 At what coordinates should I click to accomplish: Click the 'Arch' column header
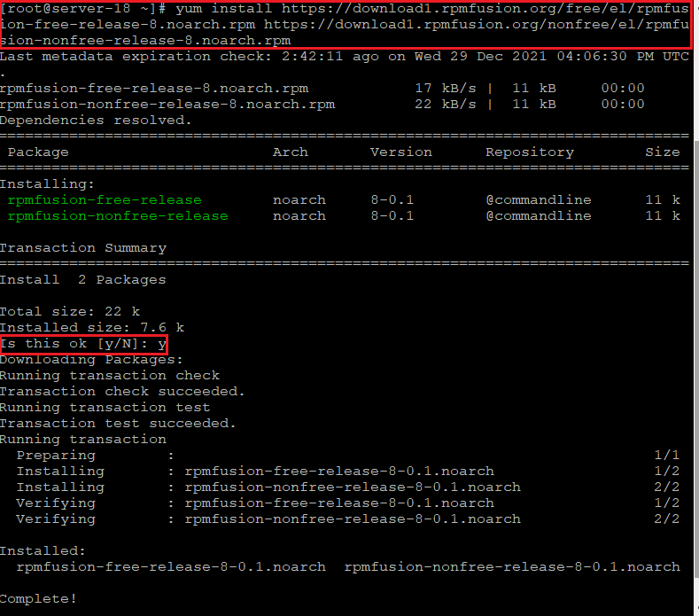click(x=291, y=152)
